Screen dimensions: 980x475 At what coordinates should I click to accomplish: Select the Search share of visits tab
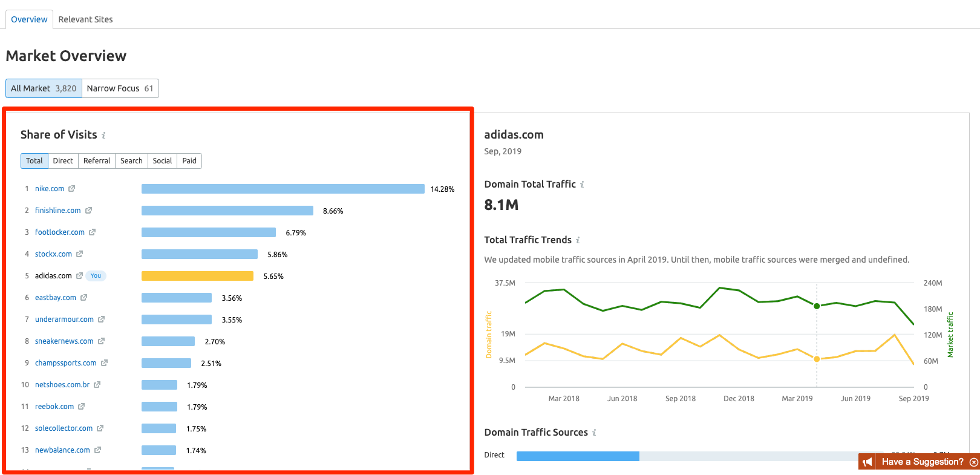pos(131,161)
